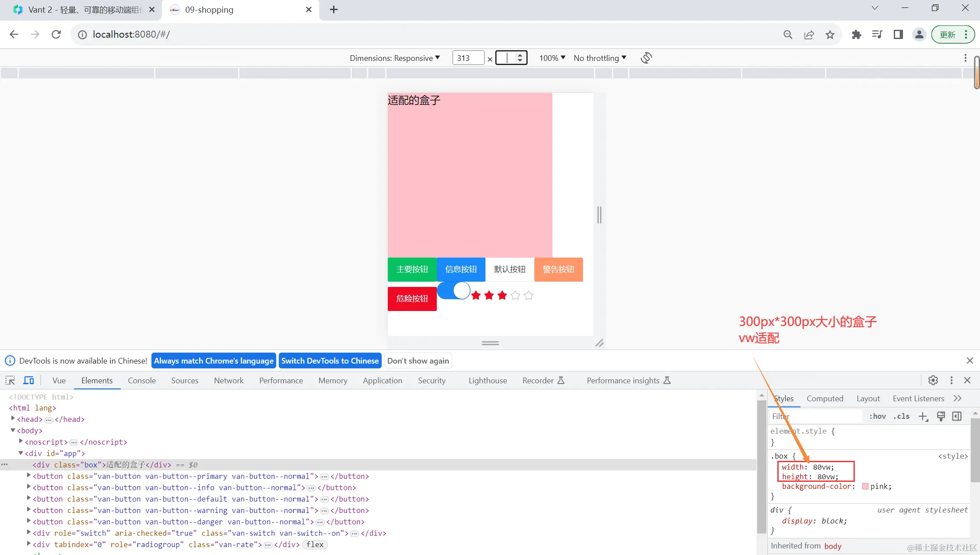Switch to the Sources tab

pyautogui.click(x=185, y=380)
